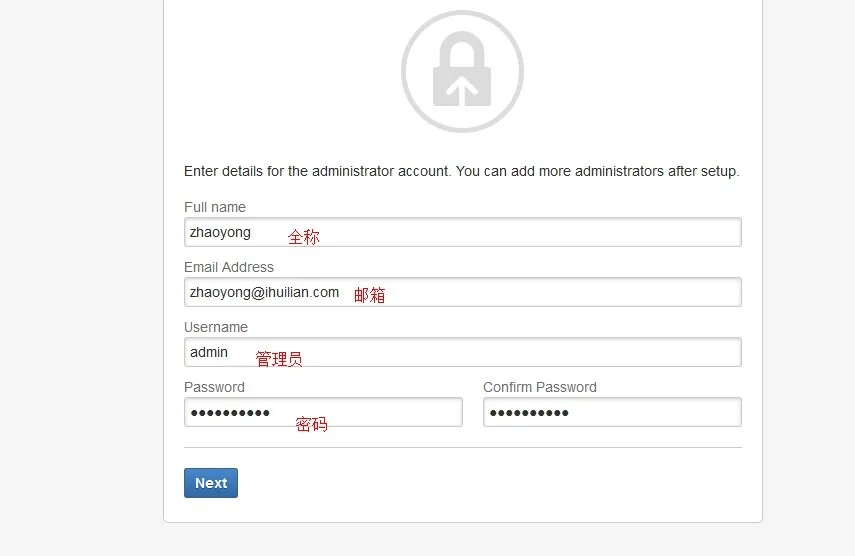Click the red 全称 annotation
Image resolution: width=855 pixels, height=556 pixels.
(x=303, y=237)
